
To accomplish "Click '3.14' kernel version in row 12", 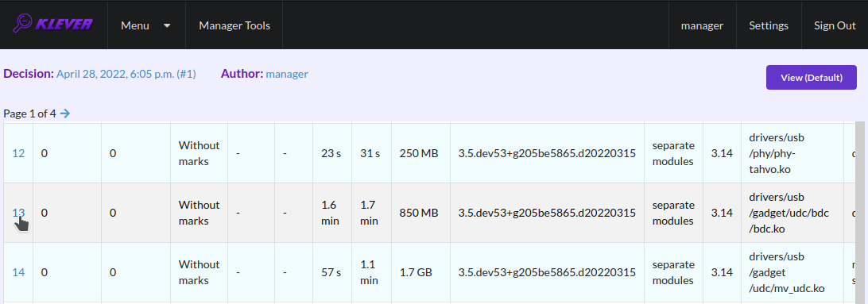I will (x=723, y=153).
